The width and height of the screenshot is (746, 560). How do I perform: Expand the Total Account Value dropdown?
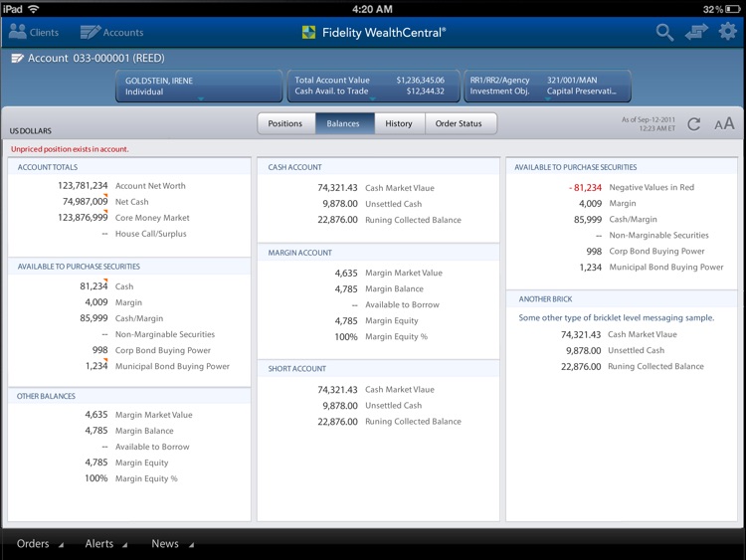point(373,87)
